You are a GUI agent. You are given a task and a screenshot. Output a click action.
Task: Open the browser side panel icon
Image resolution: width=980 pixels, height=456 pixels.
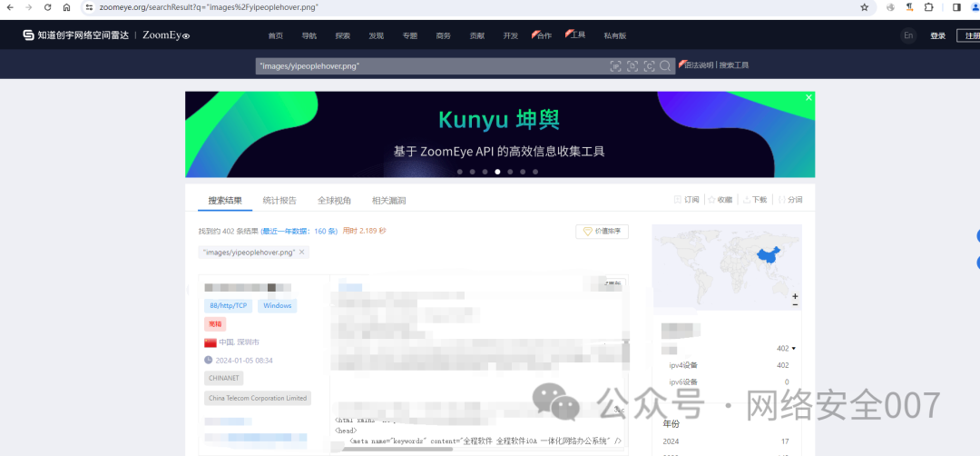tap(957, 7)
